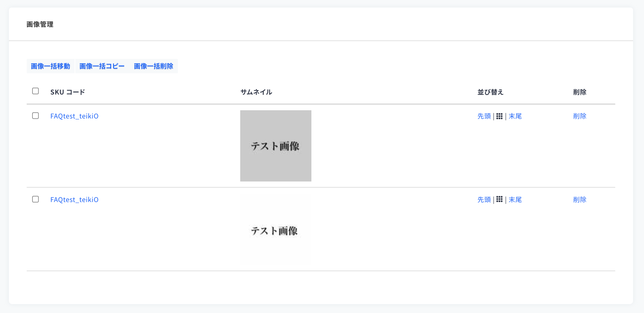Click the grid reorder icon in second row
Screen dimensions: 644x313
(x=499, y=199)
